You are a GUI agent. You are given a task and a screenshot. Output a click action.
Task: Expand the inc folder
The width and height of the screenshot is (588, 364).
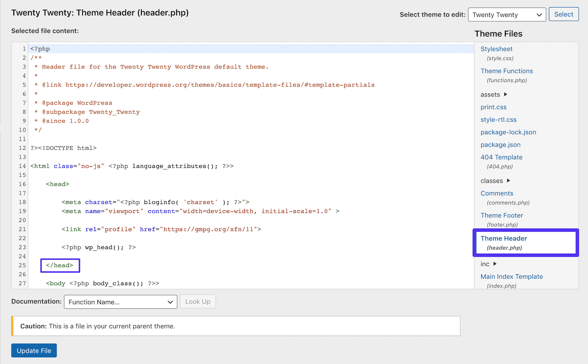click(x=484, y=264)
